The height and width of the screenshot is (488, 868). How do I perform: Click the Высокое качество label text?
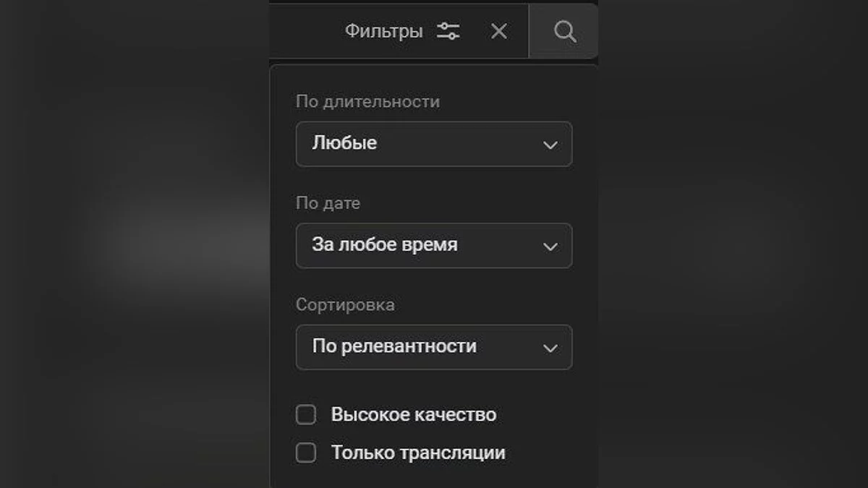click(x=413, y=415)
